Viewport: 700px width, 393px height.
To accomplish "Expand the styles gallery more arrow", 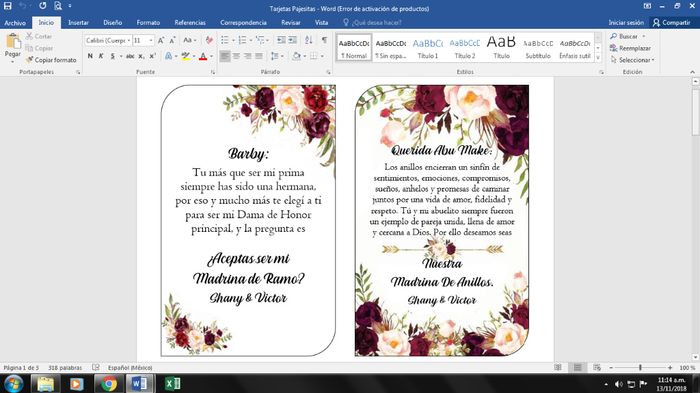I will pyautogui.click(x=598, y=58).
